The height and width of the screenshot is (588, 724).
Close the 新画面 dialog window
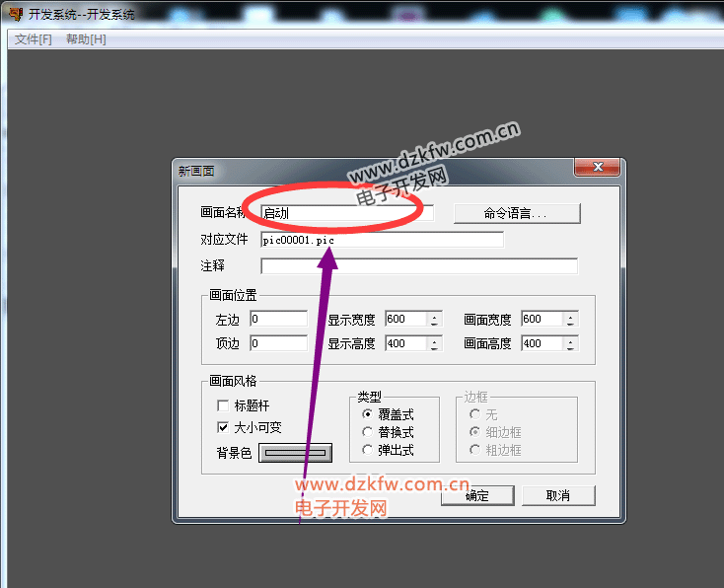(x=597, y=170)
